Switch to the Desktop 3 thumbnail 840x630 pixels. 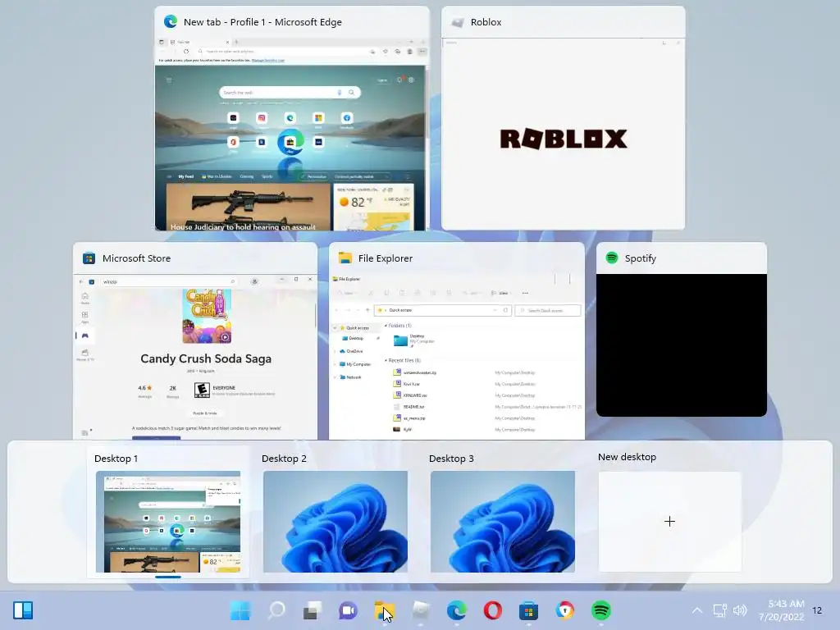(x=503, y=522)
